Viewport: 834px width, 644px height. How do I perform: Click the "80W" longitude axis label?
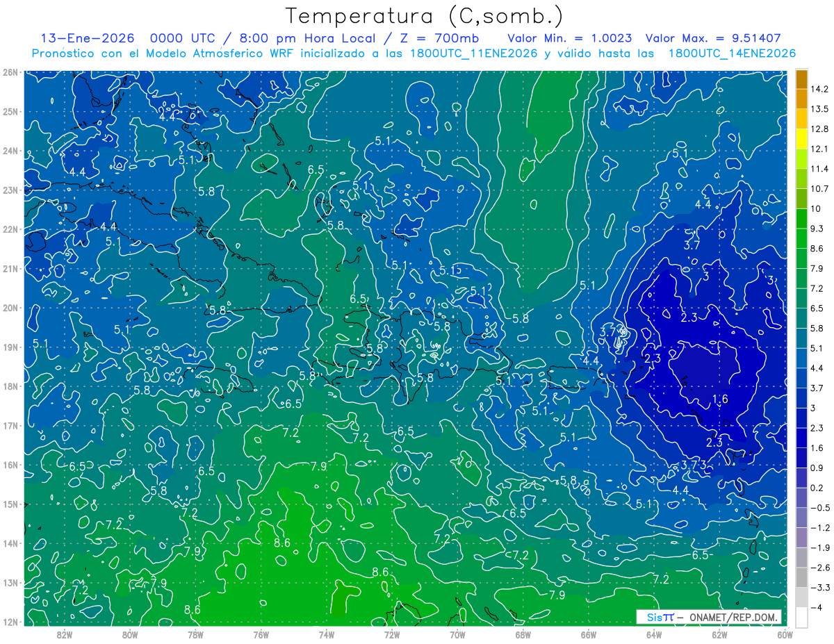tap(130, 634)
